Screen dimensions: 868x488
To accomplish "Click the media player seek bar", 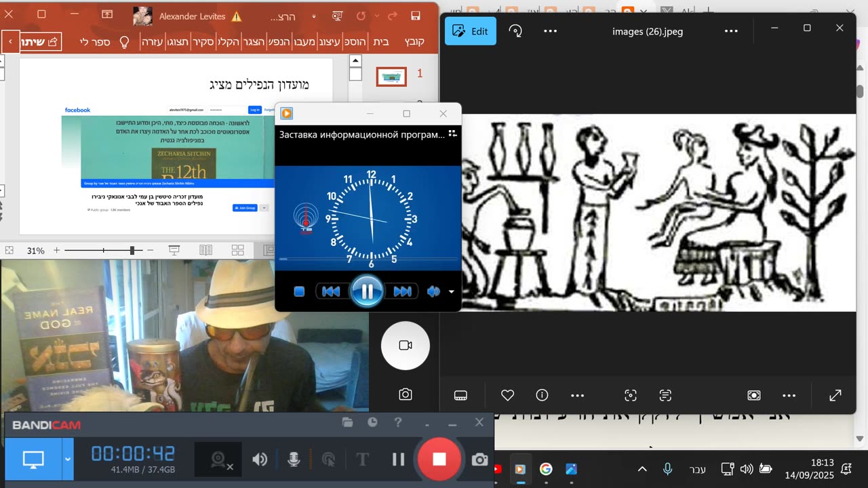I will pyautogui.click(x=368, y=259).
